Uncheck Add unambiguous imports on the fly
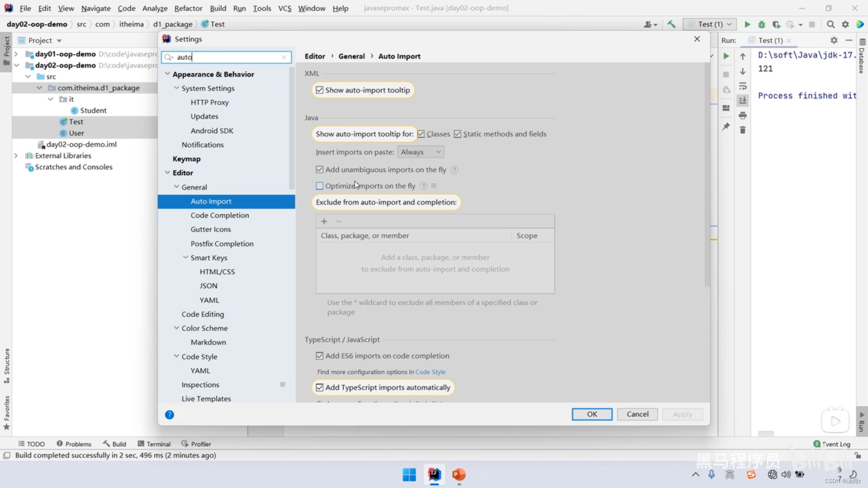Viewport: 868px width, 488px height. tap(320, 169)
